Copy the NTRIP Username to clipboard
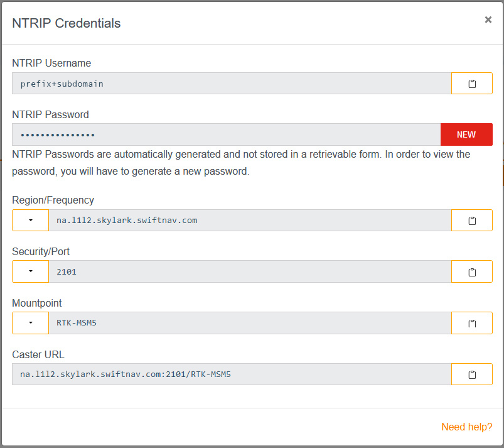 click(x=471, y=84)
